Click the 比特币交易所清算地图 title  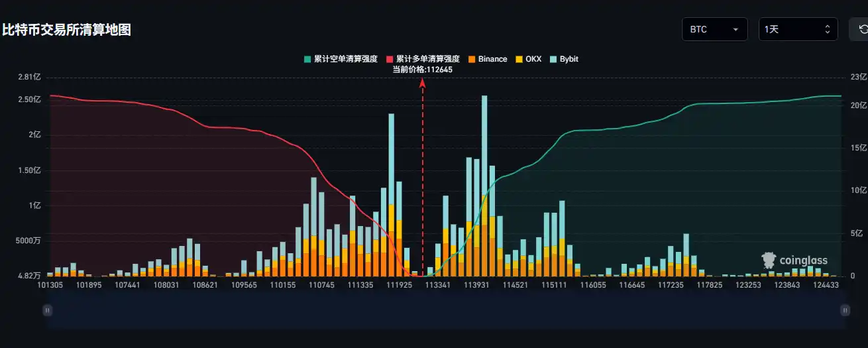click(x=67, y=30)
